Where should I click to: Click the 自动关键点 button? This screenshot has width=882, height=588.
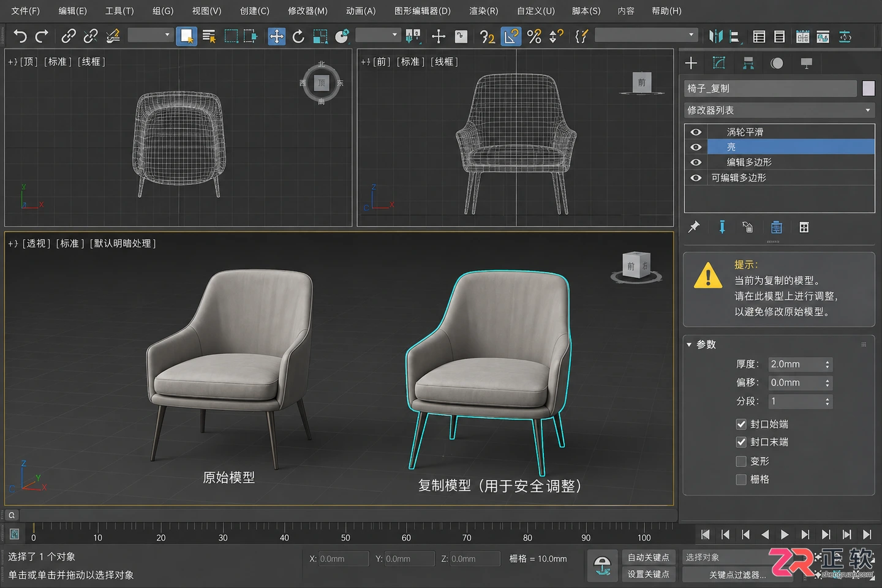648,557
